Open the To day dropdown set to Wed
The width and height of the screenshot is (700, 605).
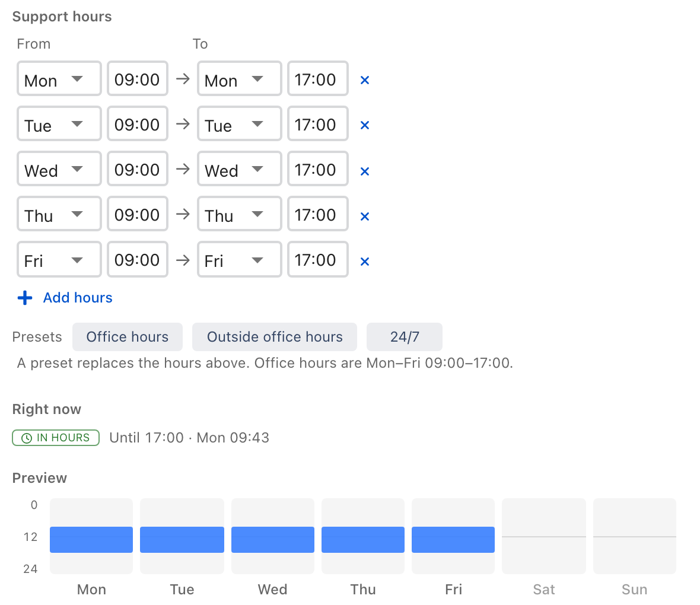coord(239,169)
